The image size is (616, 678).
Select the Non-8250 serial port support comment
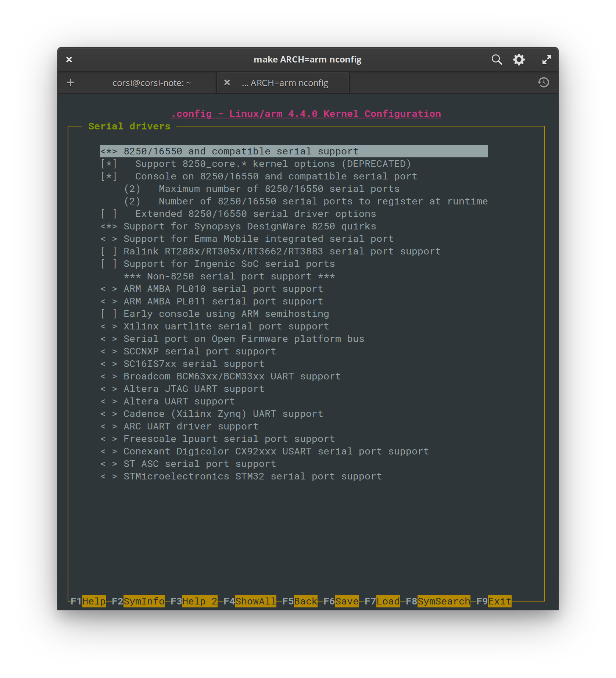tap(229, 276)
